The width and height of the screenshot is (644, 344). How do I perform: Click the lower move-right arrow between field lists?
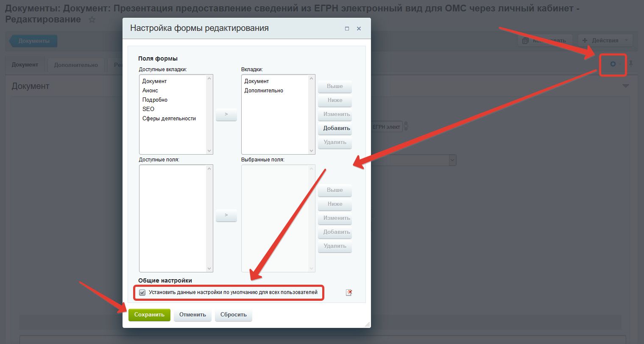pos(226,216)
